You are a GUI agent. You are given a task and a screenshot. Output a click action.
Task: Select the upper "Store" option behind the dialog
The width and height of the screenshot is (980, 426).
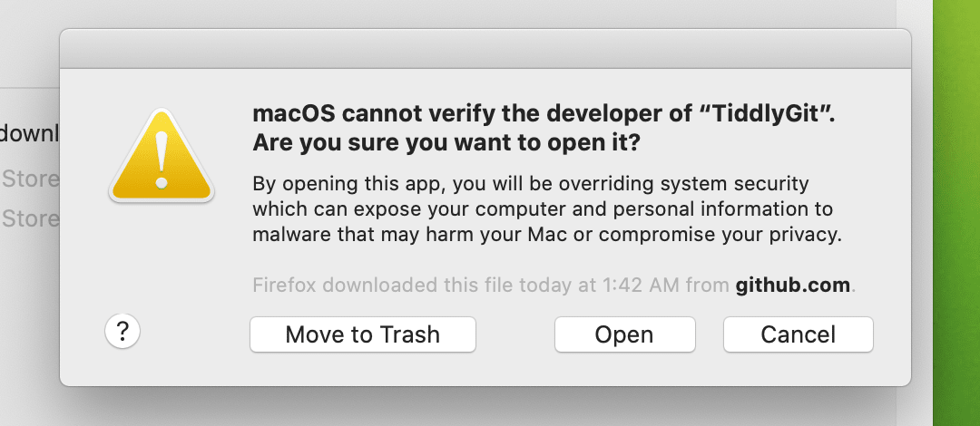click(31, 179)
